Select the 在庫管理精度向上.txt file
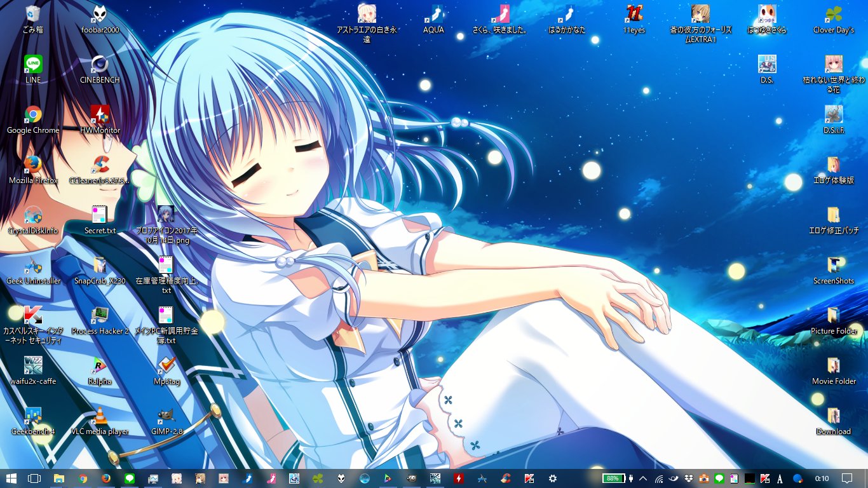 [166, 274]
